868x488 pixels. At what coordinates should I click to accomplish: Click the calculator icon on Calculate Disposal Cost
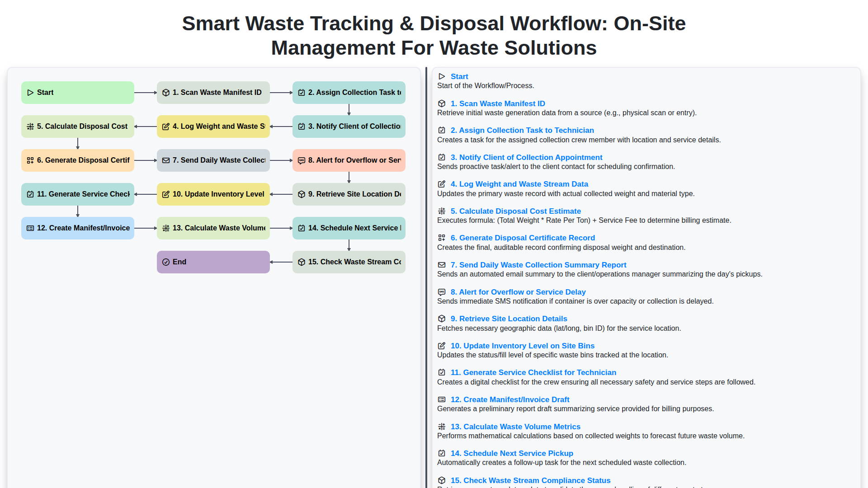pos(30,127)
